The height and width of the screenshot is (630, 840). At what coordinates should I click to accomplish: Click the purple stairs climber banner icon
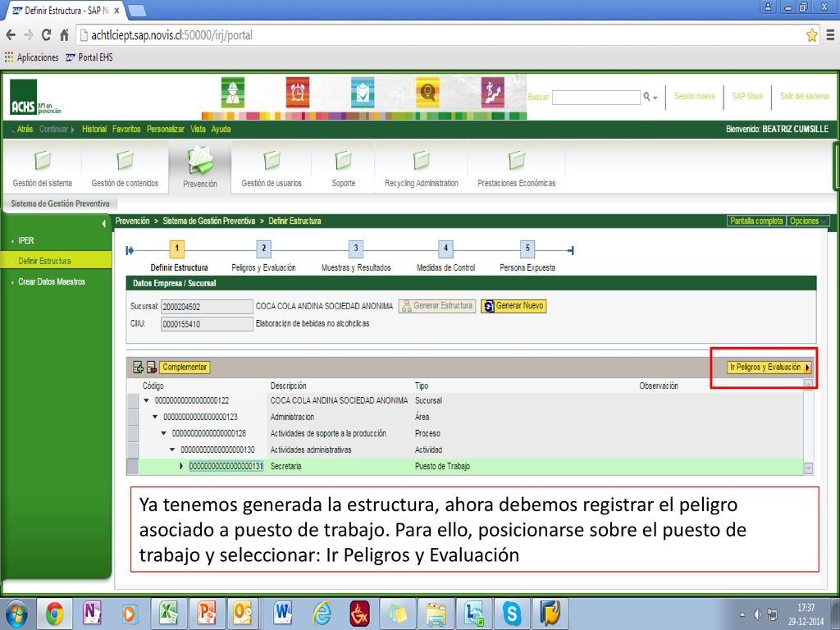pos(492,93)
